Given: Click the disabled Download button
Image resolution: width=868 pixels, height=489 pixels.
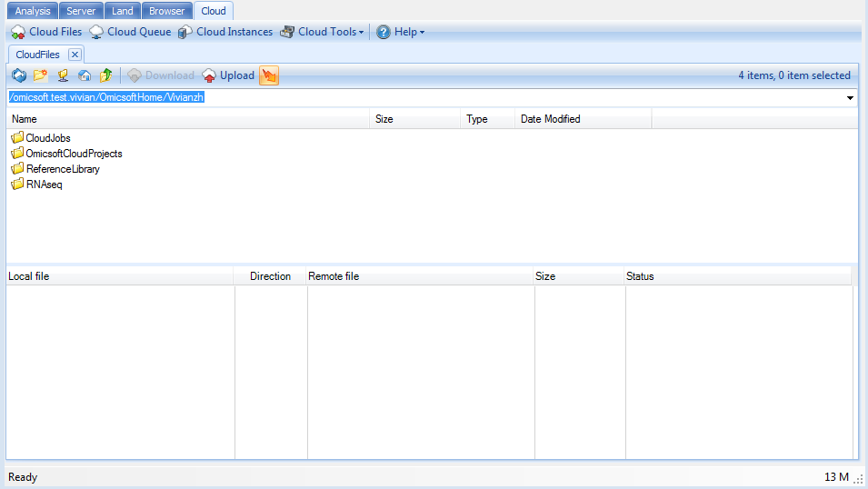Looking at the screenshot, I should point(161,75).
